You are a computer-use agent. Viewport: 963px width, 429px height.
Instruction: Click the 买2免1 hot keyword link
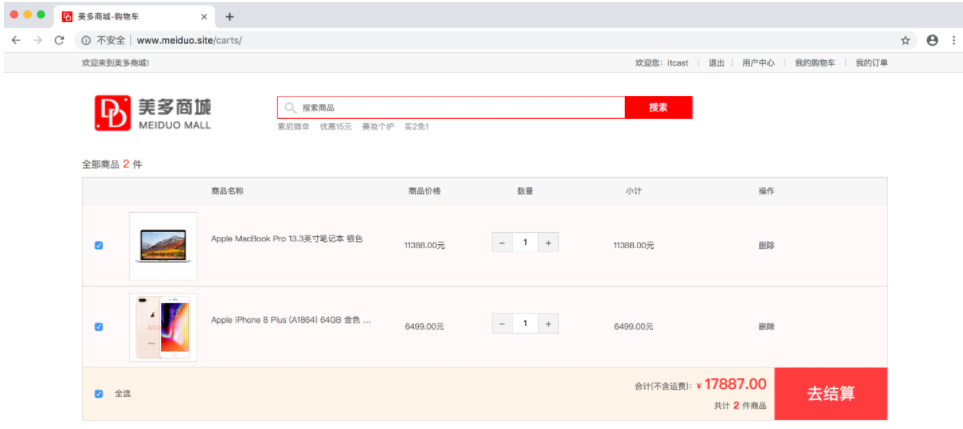coord(416,127)
